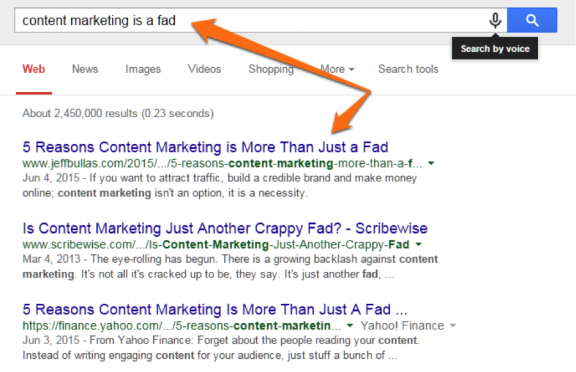
Task: Open the Yahoo Finance 5 Reasons result
Action: (x=215, y=309)
